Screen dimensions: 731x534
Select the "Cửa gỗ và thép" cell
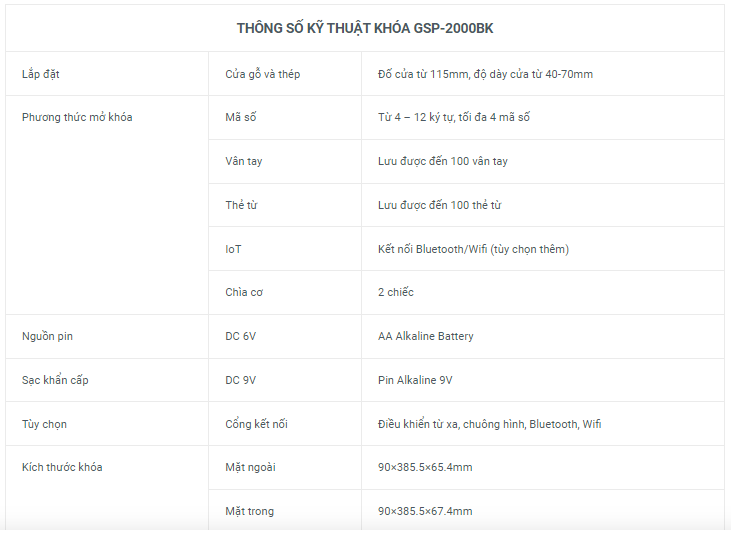coord(263,74)
